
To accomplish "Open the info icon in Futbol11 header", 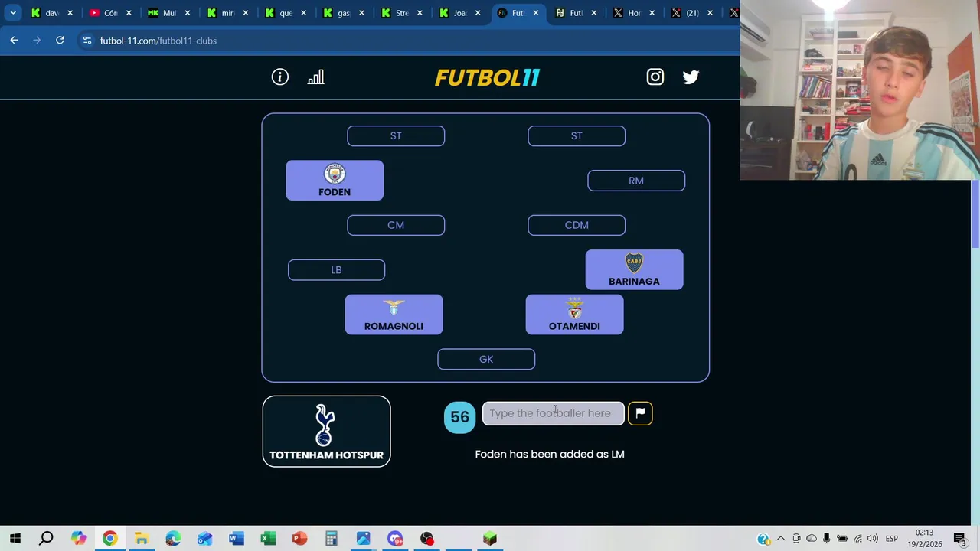I will pos(279,77).
